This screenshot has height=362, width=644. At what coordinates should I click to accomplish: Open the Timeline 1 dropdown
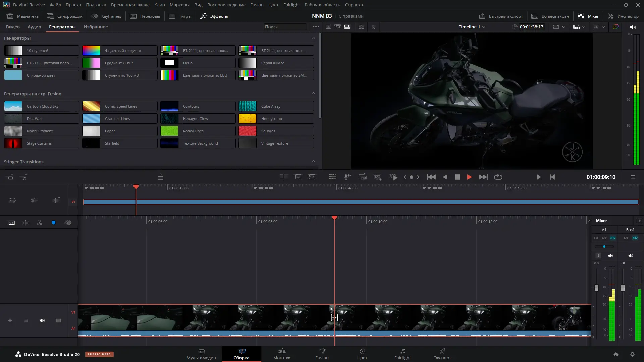click(472, 27)
